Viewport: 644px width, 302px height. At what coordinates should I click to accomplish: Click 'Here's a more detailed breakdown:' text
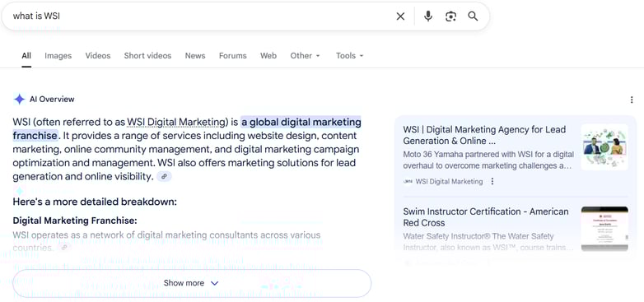pyautogui.click(x=95, y=202)
